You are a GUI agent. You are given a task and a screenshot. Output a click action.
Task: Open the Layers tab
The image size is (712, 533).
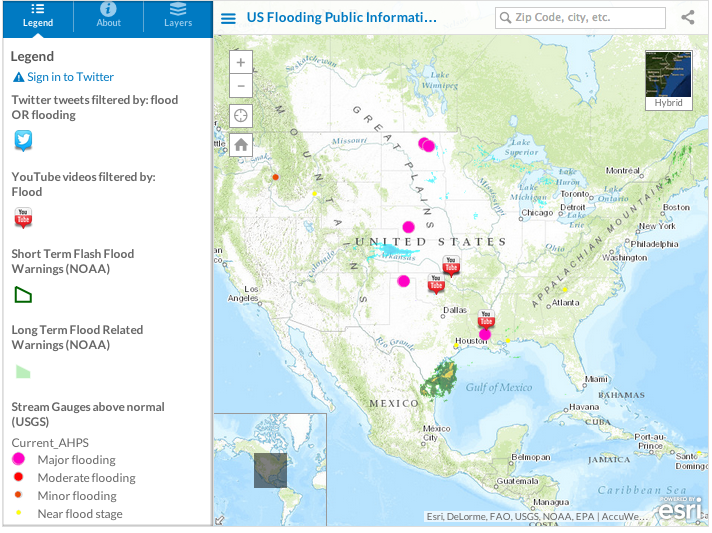(x=178, y=16)
